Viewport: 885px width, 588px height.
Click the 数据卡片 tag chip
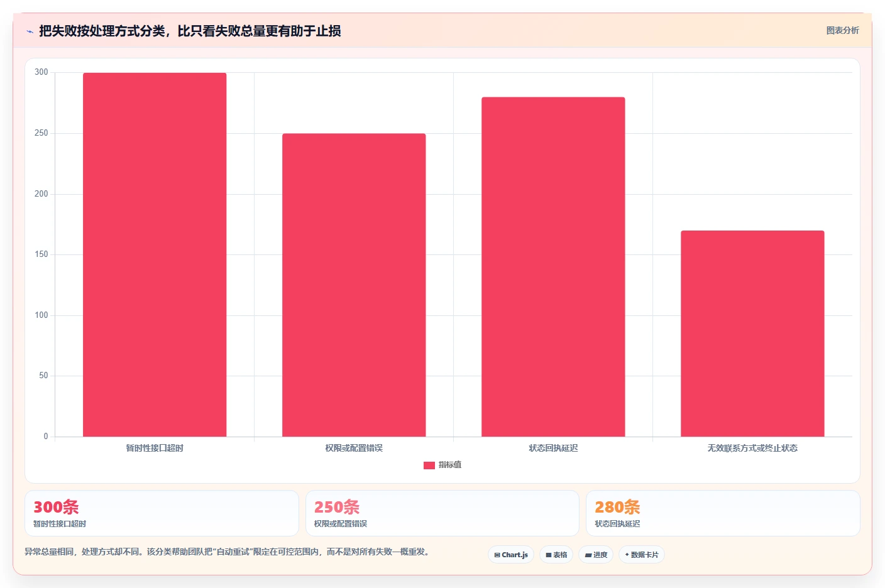[642, 555]
